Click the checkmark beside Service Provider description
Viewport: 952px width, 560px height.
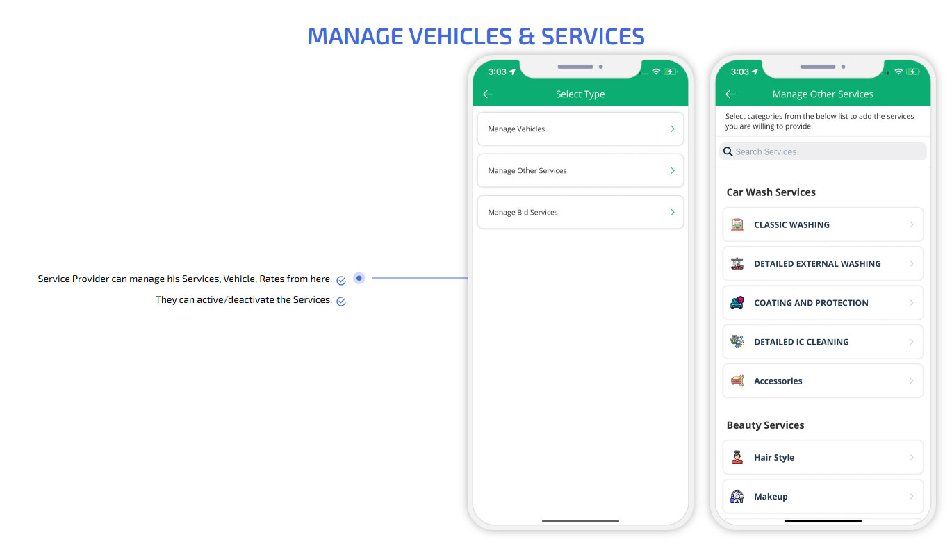pos(341,281)
